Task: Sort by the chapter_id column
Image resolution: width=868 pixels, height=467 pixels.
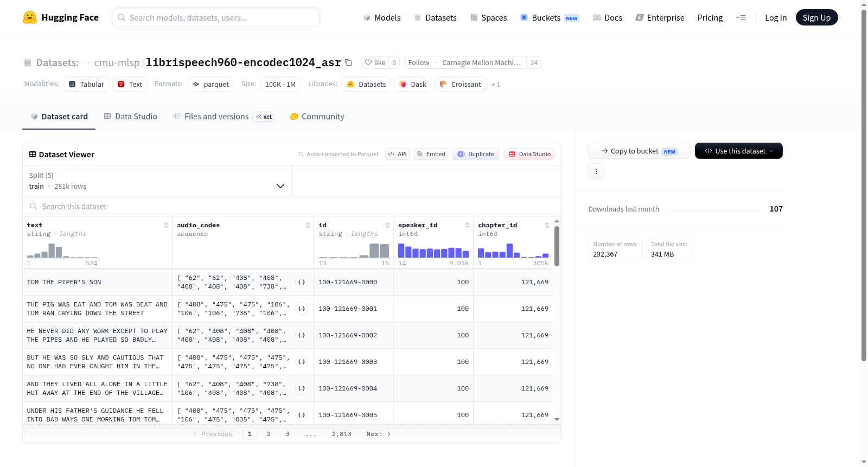Action: [x=547, y=225]
